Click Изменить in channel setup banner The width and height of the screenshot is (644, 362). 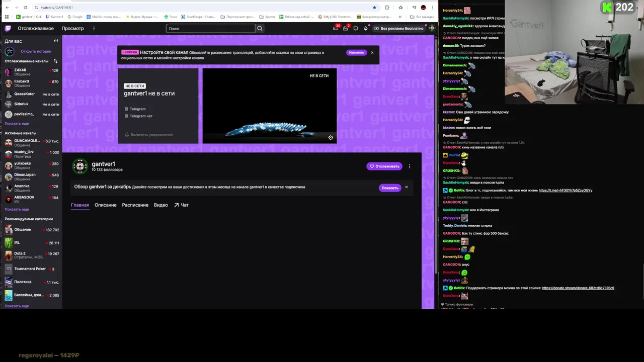[x=356, y=52]
